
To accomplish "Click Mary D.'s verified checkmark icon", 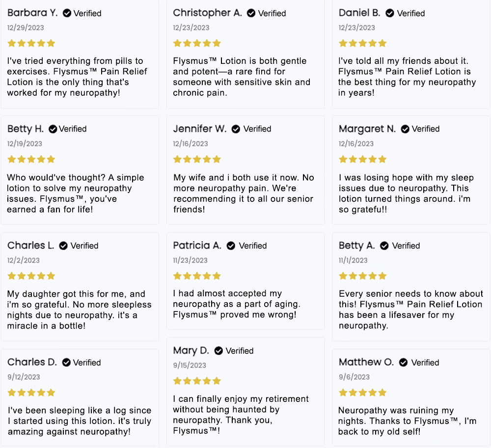I will click(218, 351).
